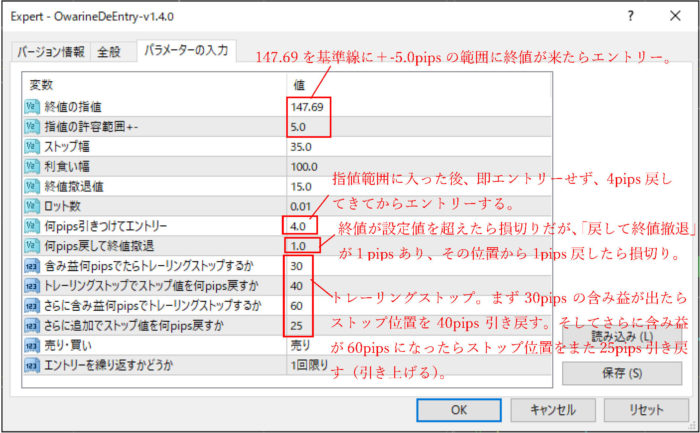Viewport: 700px width, 433px height.
Task: Click the integer icon beside 売り・買い
Action: click(x=32, y=346)
